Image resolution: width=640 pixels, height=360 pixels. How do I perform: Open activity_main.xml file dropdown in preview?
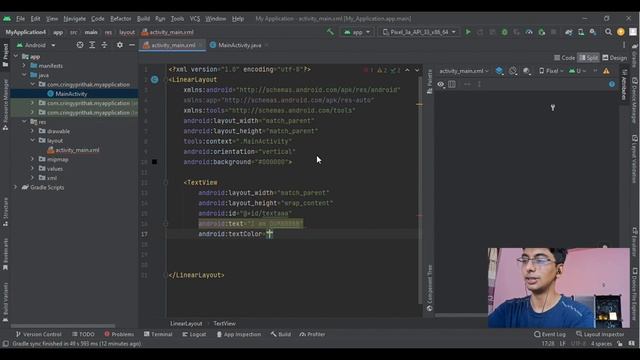[x=464, y=71]
